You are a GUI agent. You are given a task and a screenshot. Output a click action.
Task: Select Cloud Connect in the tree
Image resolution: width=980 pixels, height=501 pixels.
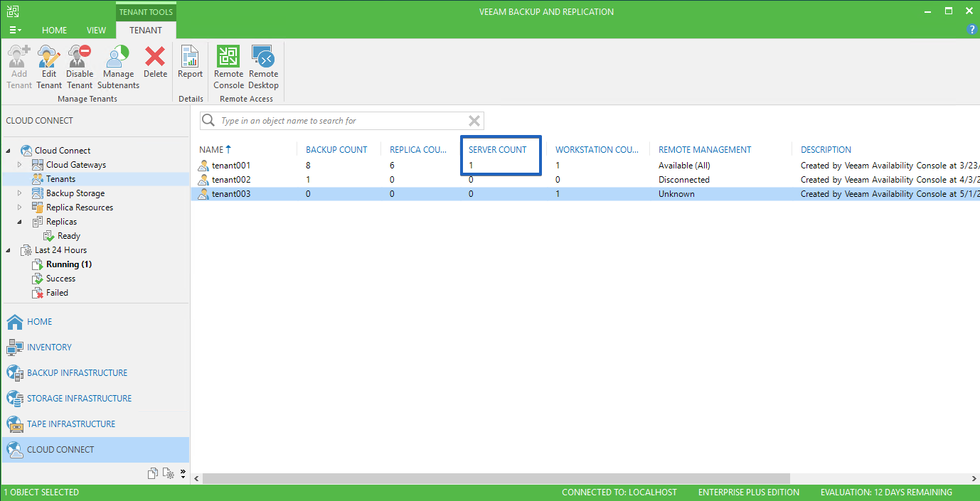coord(63,151)
